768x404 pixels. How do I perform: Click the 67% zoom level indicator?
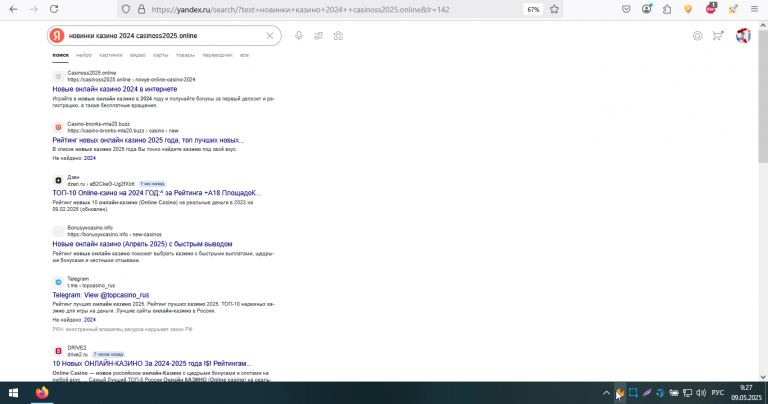pos(533,9)
